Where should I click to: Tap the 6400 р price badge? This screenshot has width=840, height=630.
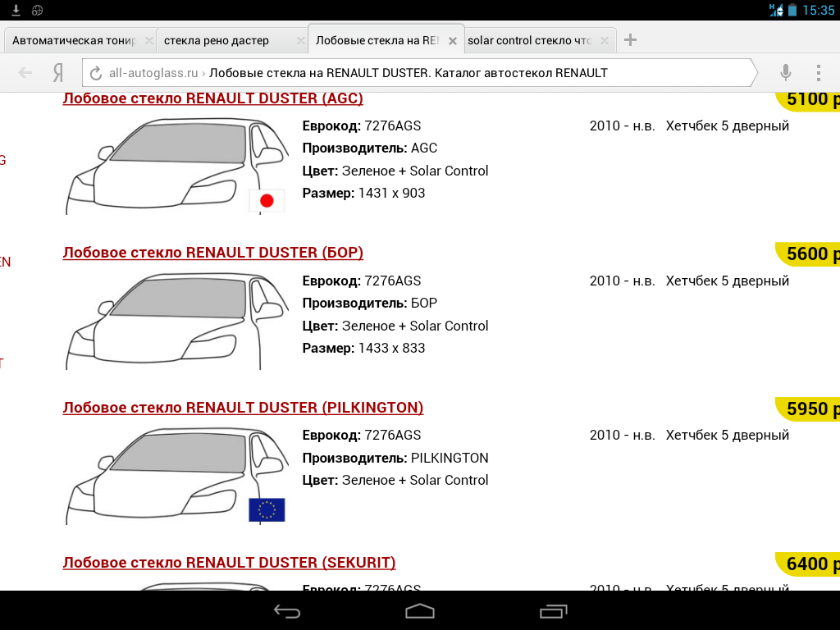click(808, 564)
